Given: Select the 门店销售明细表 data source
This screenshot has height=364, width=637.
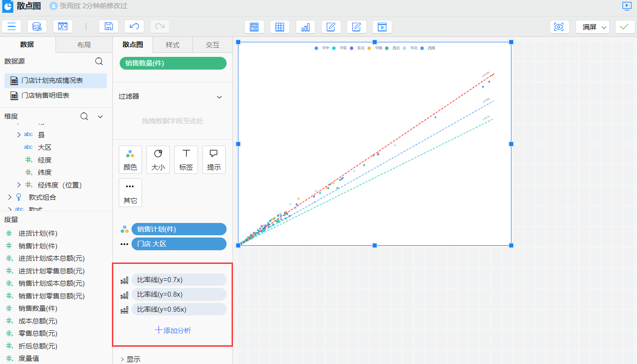Looking at the screenshot, I should 45,96.
